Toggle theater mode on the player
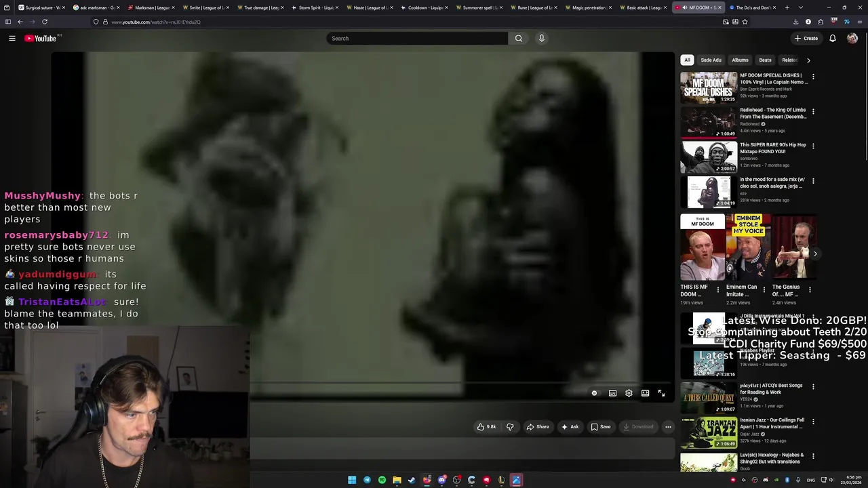This screenshot has height=488, width=868. [x=645, y=393]
